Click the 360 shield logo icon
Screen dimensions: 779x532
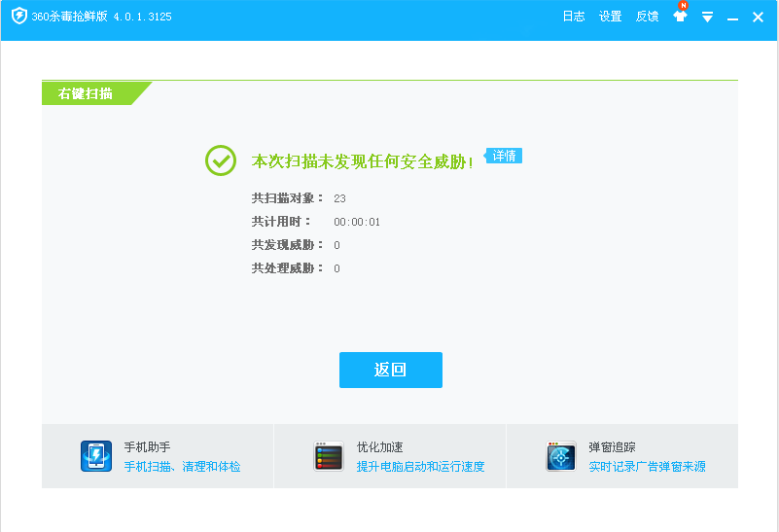[19, 16]
